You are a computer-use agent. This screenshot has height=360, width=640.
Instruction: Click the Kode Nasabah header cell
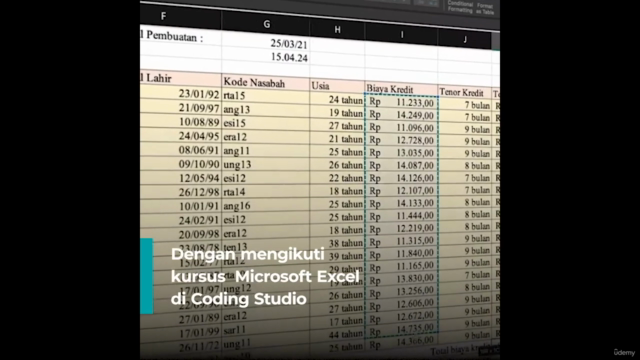pyautogui.click(x=266, y=83)
